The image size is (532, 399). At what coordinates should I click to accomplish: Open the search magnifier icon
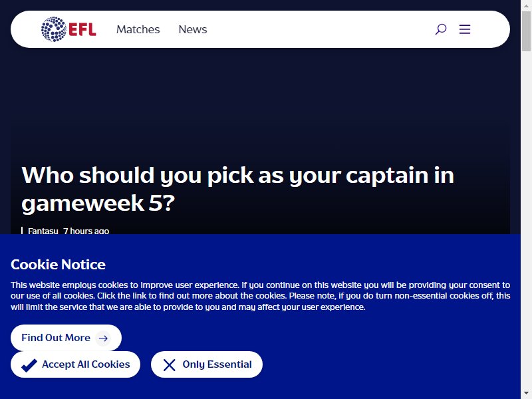[441, 29]
